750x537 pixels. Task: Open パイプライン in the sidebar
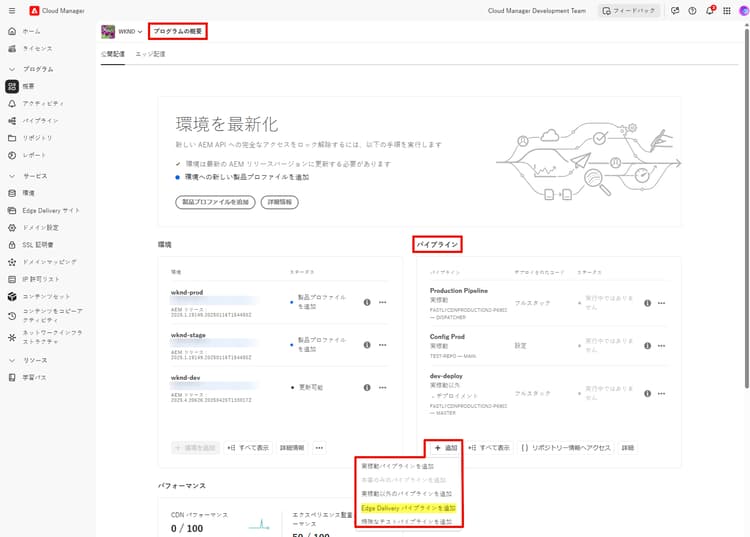pyautogui.click(x=40, y=121)
